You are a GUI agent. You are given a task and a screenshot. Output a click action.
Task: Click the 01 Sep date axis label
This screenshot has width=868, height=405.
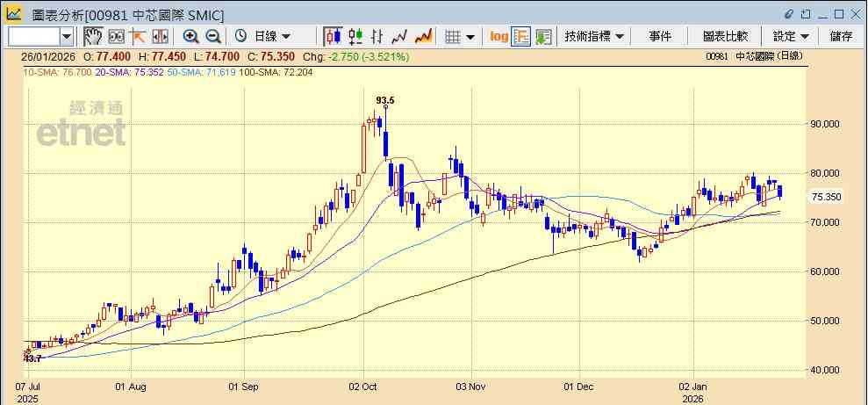point(244,387)
